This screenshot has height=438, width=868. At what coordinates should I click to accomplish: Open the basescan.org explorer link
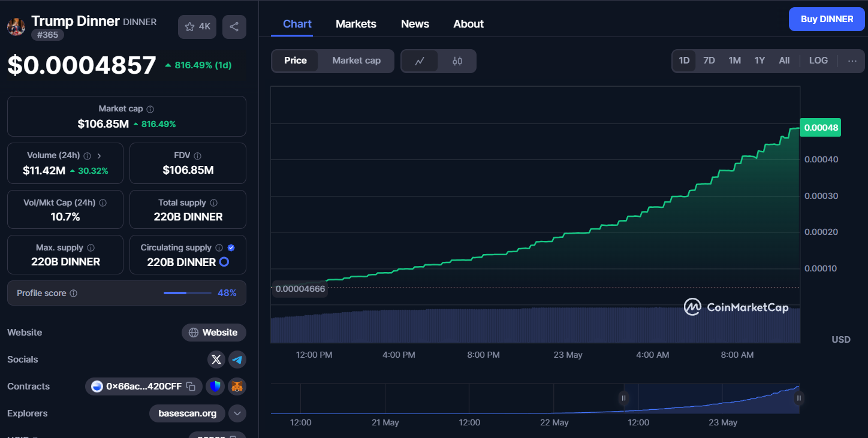click(x=187, y=413)
